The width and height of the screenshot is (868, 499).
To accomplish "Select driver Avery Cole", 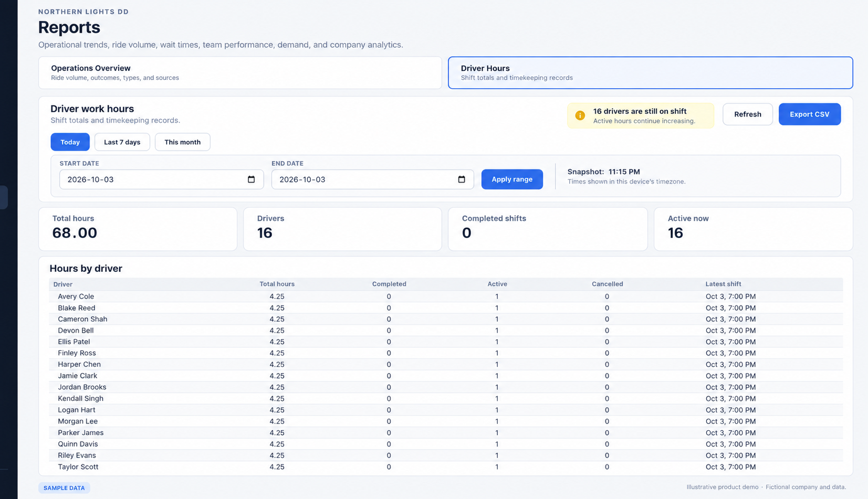I will [446, 296].
